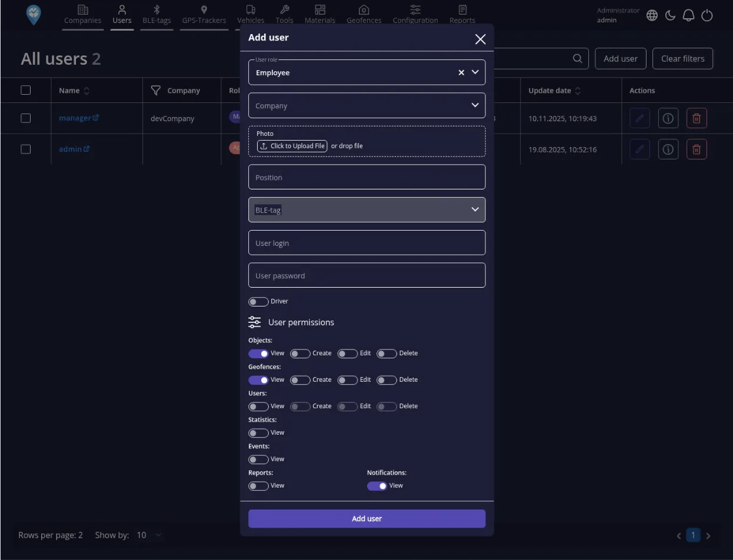
Task: Close the Add user dialog
Action: (481, 39)
